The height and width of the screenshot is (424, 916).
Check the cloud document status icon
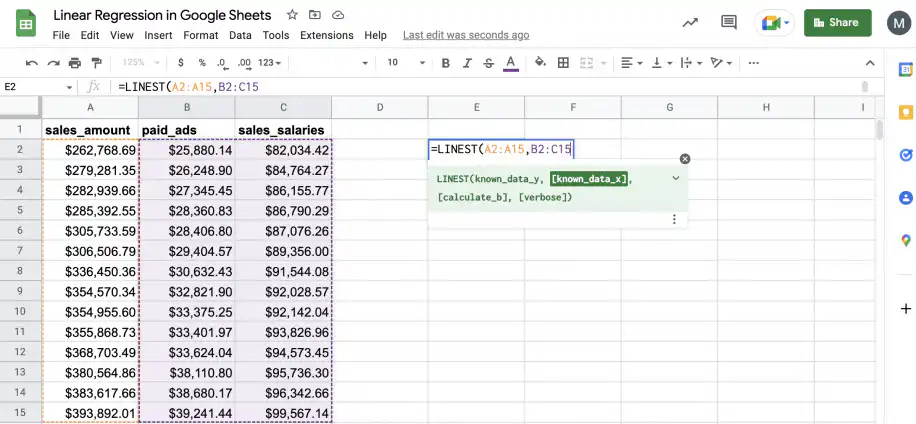338,15
